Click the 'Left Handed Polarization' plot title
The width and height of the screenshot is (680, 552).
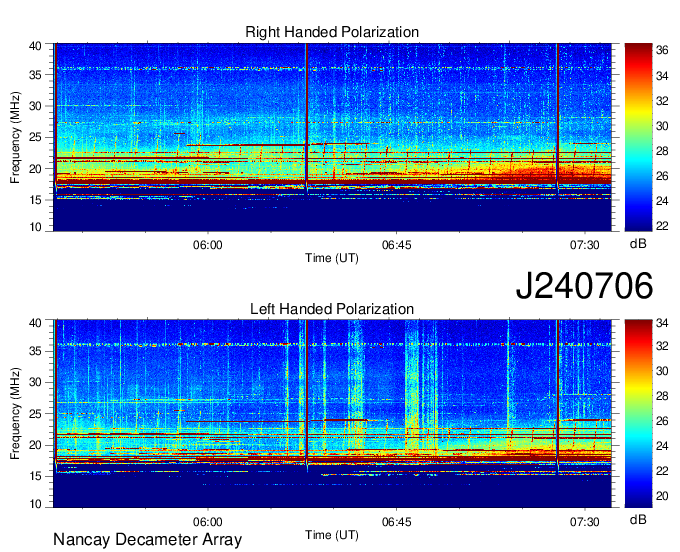click(x=332, y=309)
